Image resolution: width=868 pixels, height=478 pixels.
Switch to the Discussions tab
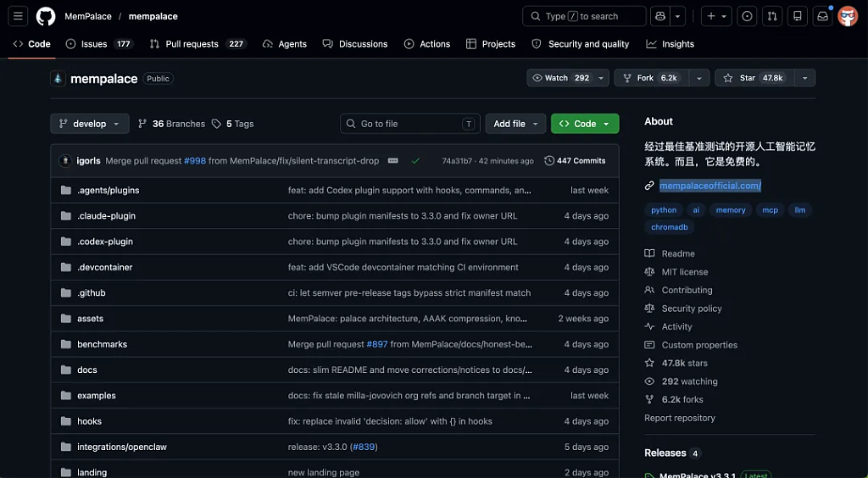(x=355, y=44)
